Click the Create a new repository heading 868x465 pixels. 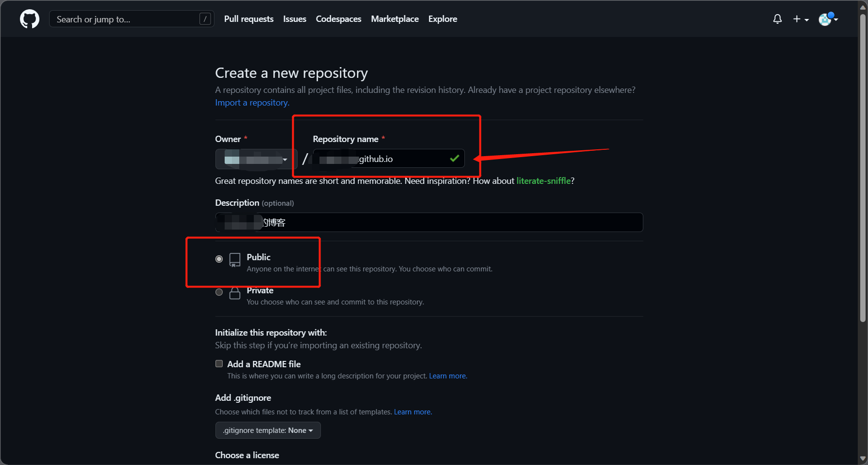point(292,73)
